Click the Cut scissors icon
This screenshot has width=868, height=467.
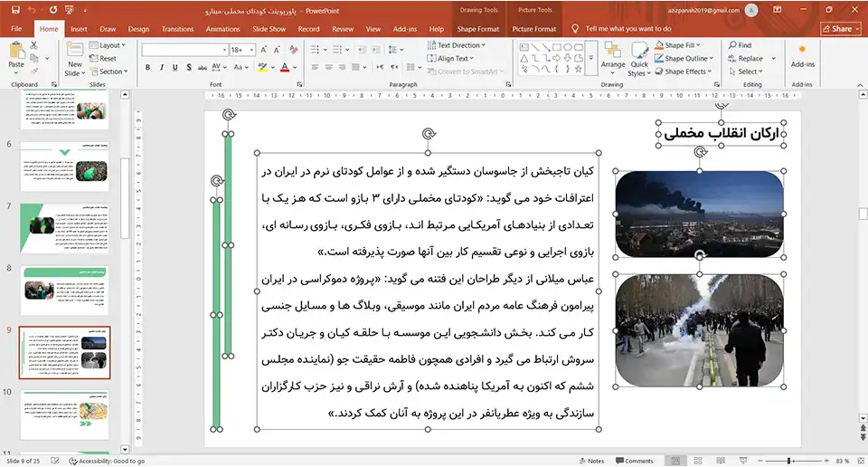pos(34,45)
